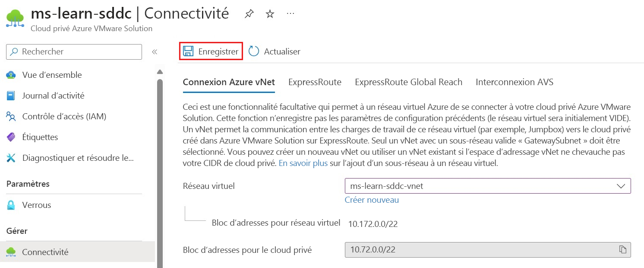
Task: Click into the Rechercher search field
Action: click(73, 51)
